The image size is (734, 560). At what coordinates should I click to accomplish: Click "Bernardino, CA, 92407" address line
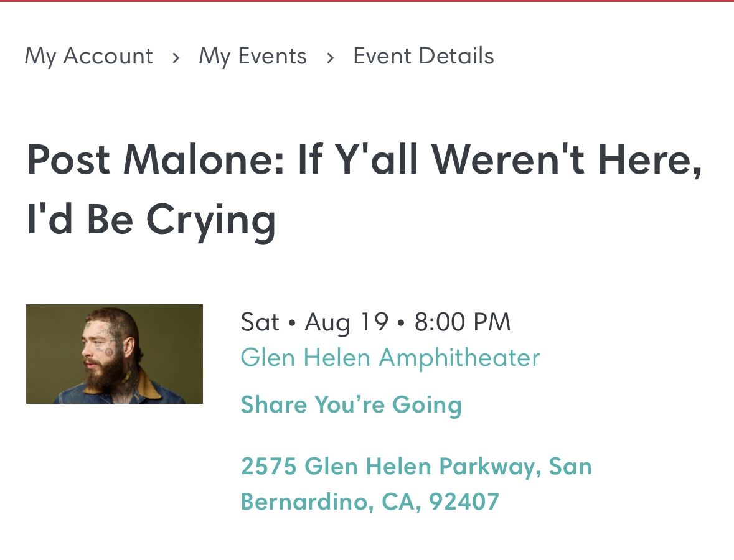click(370, 501)
